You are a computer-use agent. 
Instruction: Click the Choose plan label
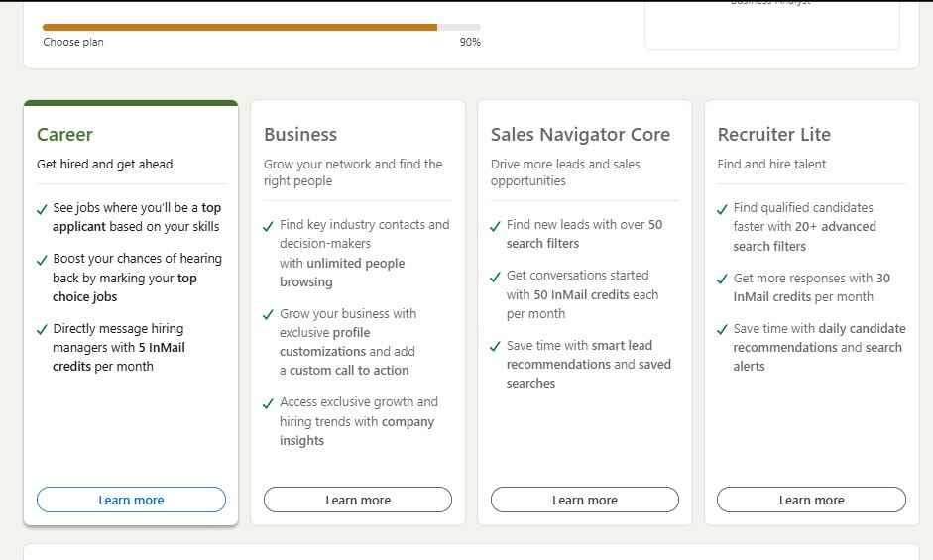[x=73, y=42]
